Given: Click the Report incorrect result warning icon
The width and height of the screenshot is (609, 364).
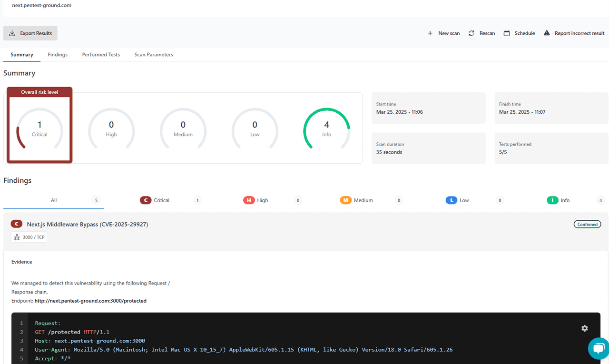Looking at the screenshot, I should click(546, 33).
